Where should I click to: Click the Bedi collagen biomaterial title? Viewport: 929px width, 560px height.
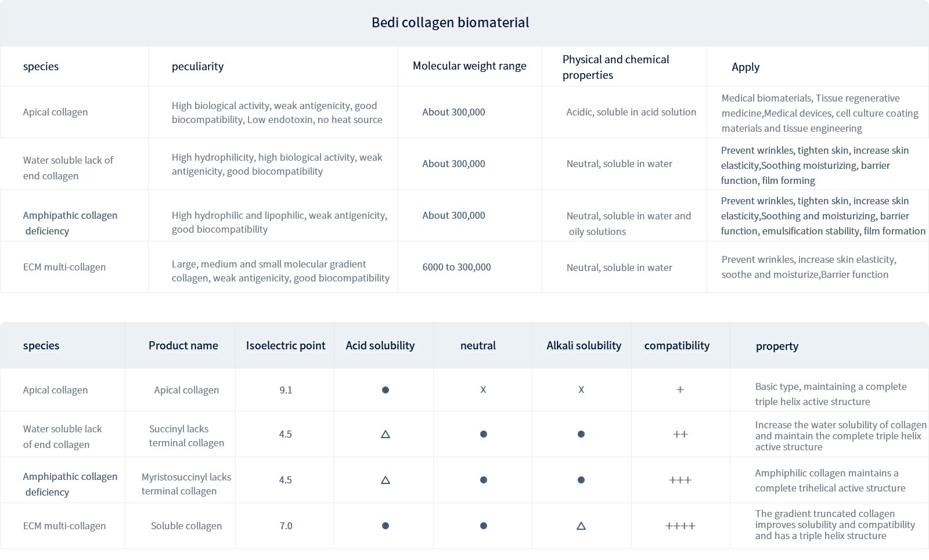450,23
